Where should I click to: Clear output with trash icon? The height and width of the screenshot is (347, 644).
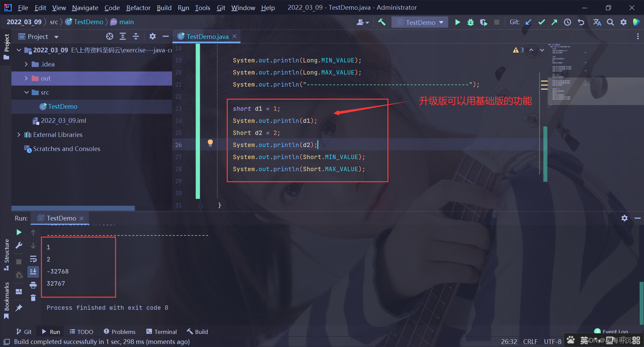pyautogui.click(x=33, y=298)
